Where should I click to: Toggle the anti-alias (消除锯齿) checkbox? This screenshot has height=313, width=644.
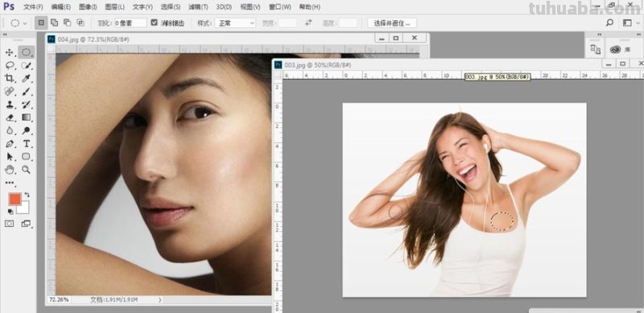(x=154, y=23)
